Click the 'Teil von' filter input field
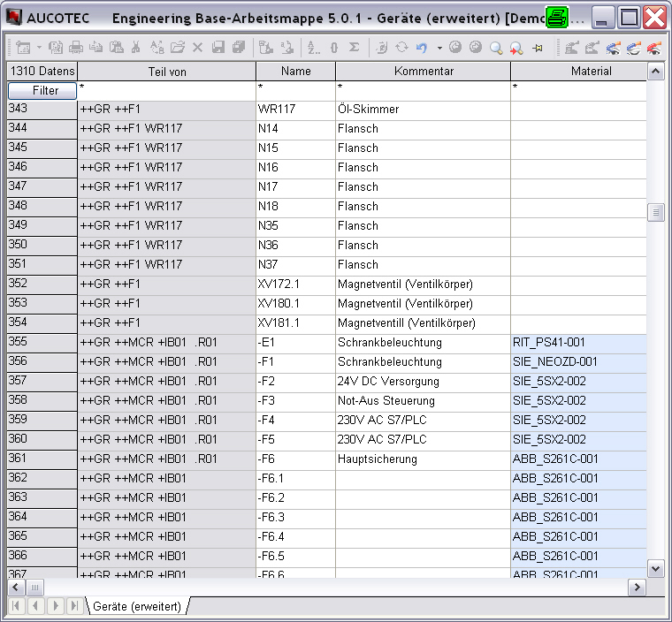This screenshot has height=622, width=672. [x=167, y=91]
